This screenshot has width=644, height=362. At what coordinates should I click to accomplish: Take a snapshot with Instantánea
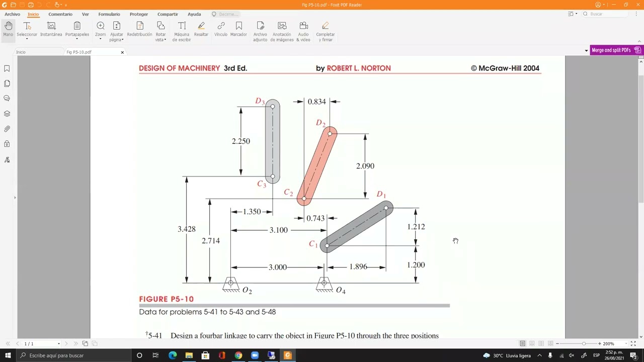point(51,29)
